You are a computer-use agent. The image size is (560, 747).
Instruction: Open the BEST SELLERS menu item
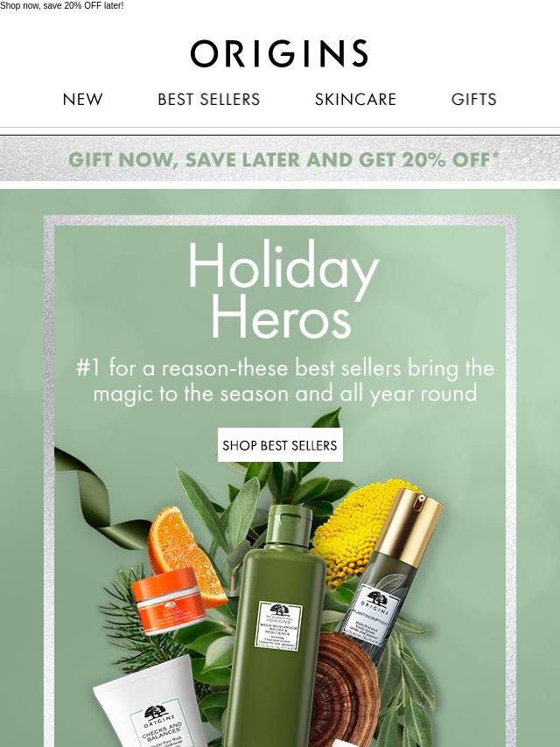pyautogui.click(x=209, y=99)
